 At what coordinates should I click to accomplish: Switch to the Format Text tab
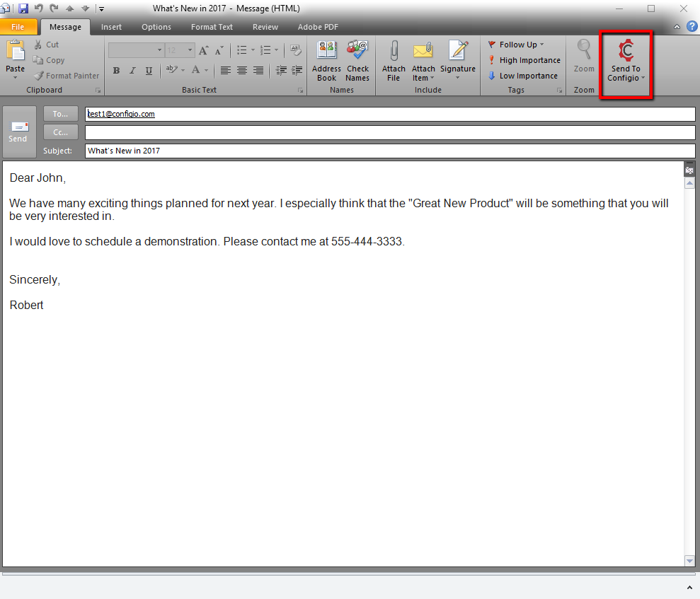(212, 27)
